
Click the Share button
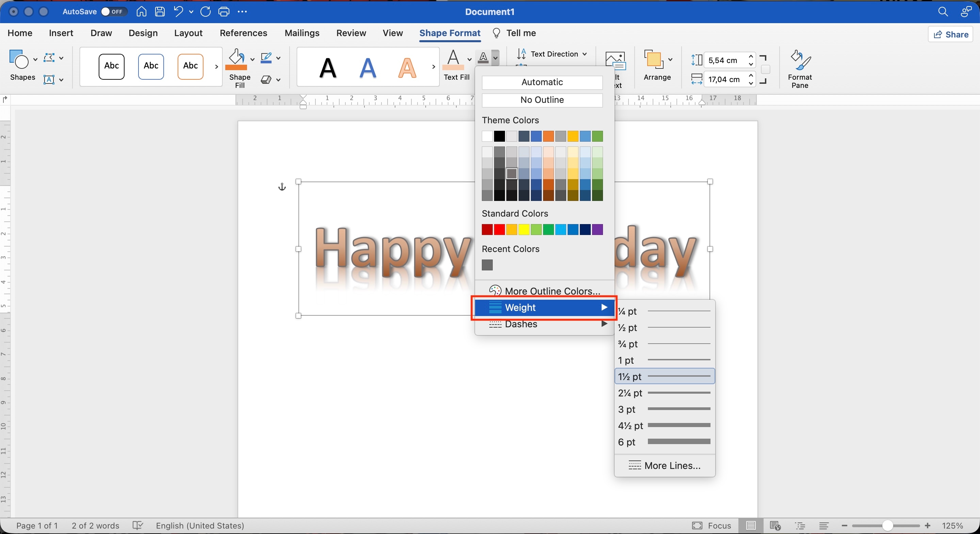point(950,34)
